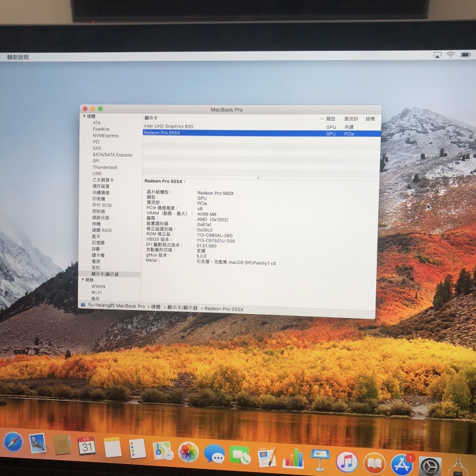
Task: Select 控制器 in the sidebar
Action: (x=99, y=212)
